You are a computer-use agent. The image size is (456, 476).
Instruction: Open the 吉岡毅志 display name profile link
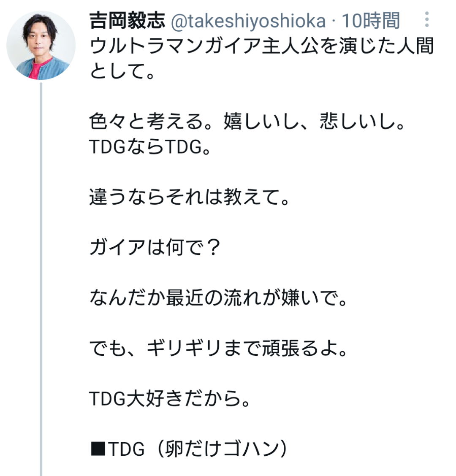(127, 21)
